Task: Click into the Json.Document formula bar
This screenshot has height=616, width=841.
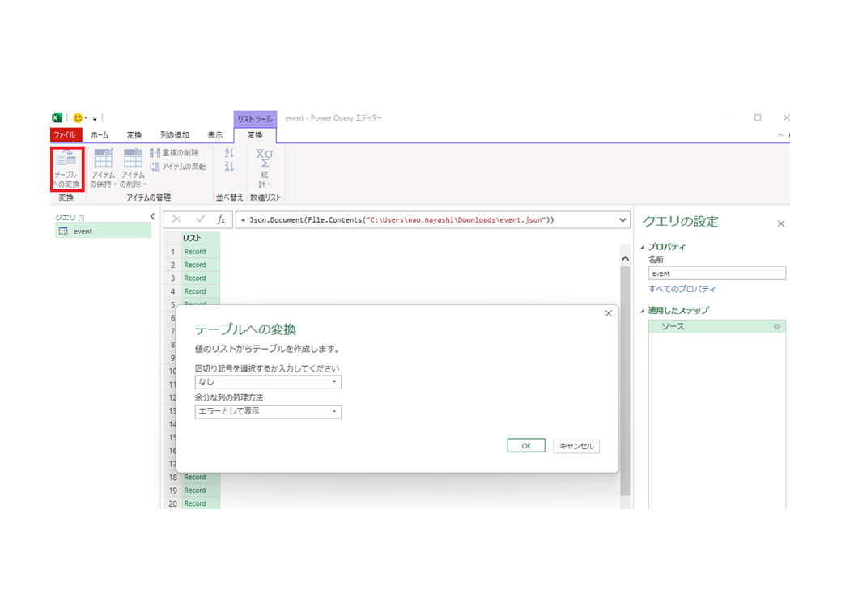Action: [x=427, y=220]
